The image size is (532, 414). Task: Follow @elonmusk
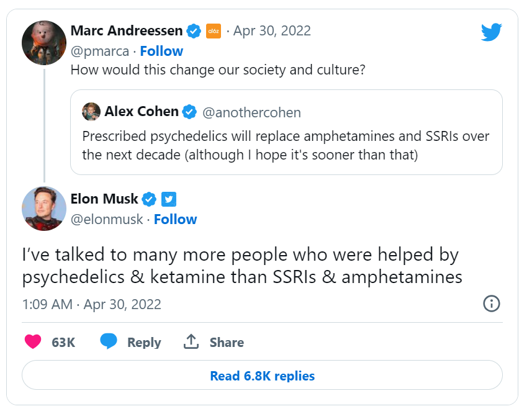click(176, 219)
